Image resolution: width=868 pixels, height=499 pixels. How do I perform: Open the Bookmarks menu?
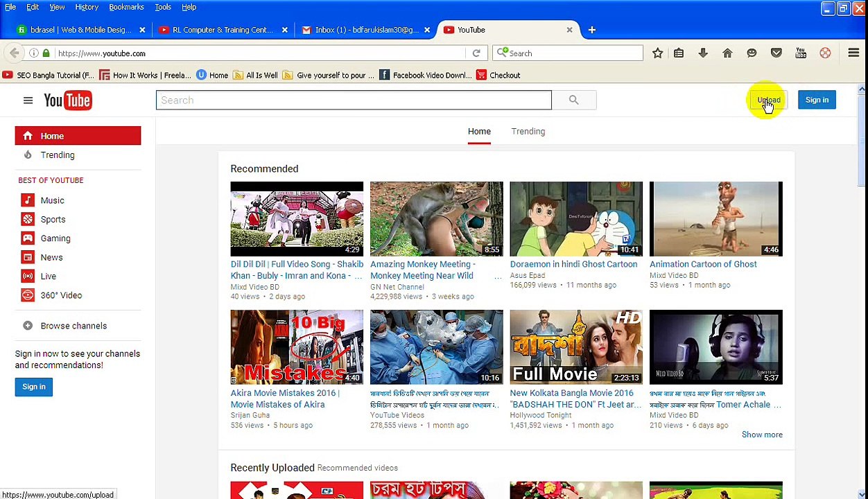(x=126, y=7)
